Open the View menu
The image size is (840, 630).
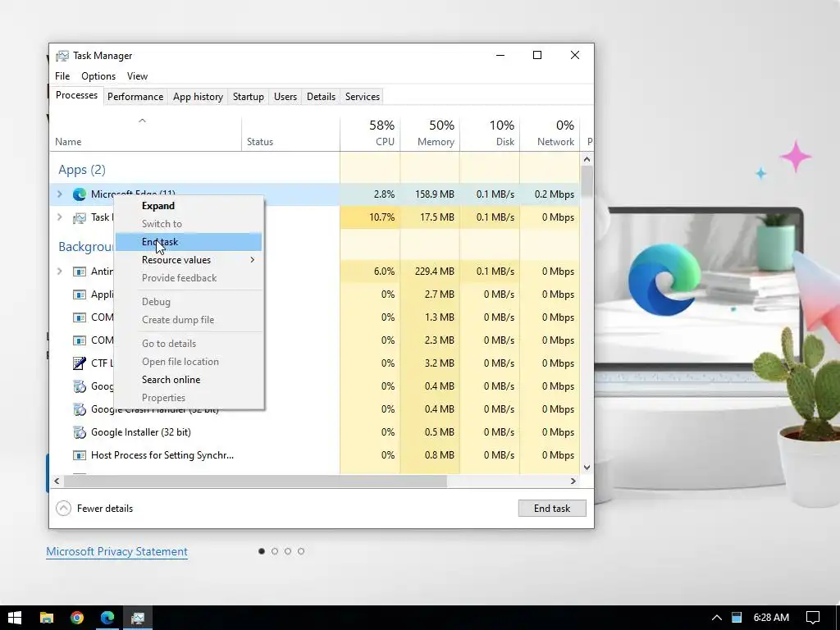click(137, 76)
